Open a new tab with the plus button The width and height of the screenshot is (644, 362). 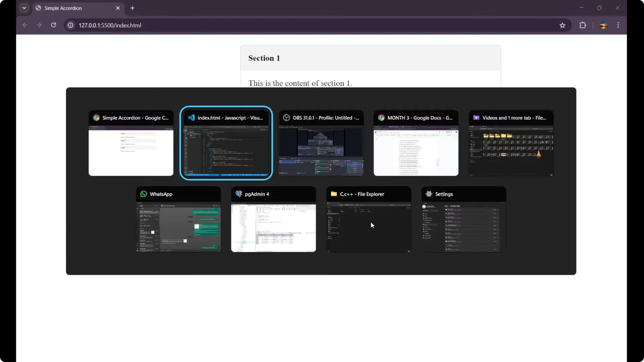[x=132, y=8]
